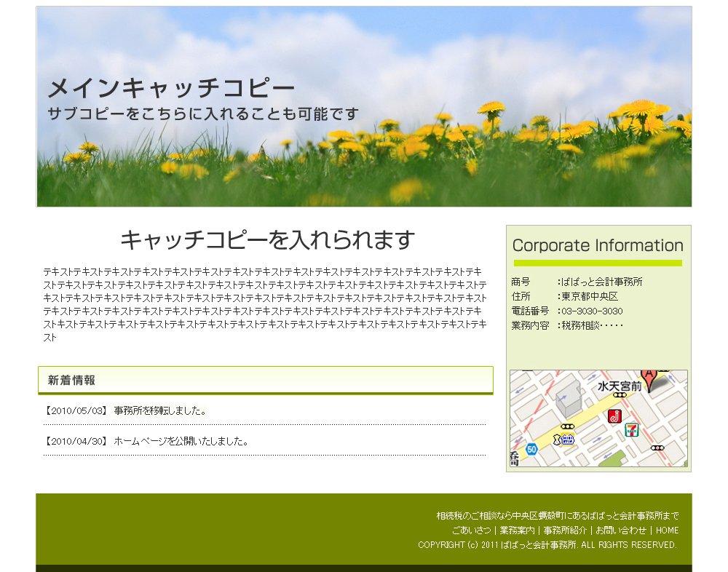Click the 7-Eleven icon on the map
This screenshot has width=728, height=572.
pyautogui.click(x=631, y=430)
